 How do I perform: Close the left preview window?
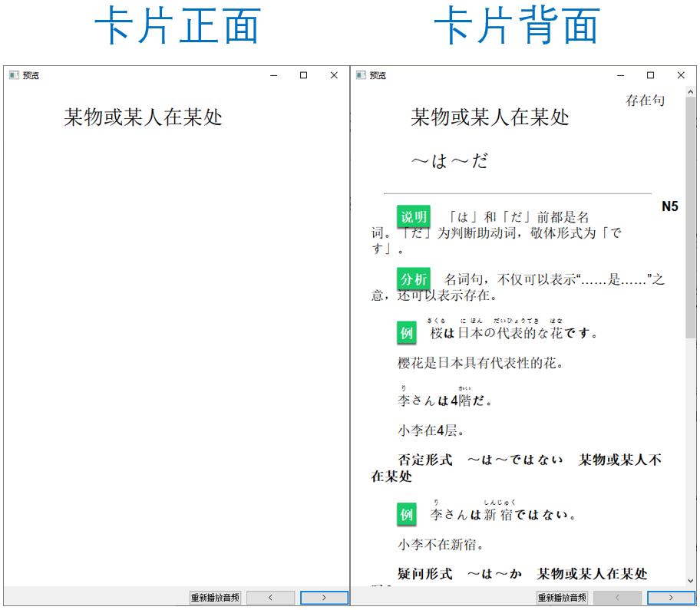[334, 75]
